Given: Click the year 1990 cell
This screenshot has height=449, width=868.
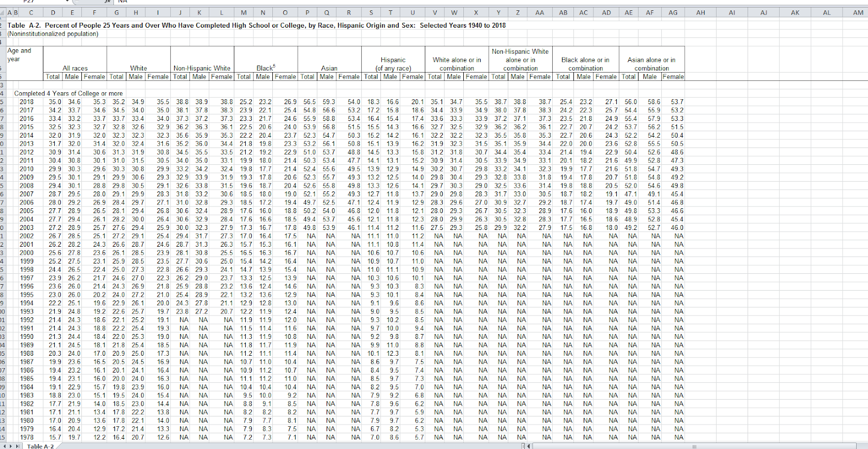Looking at the screenshot, I should point(27,337).
